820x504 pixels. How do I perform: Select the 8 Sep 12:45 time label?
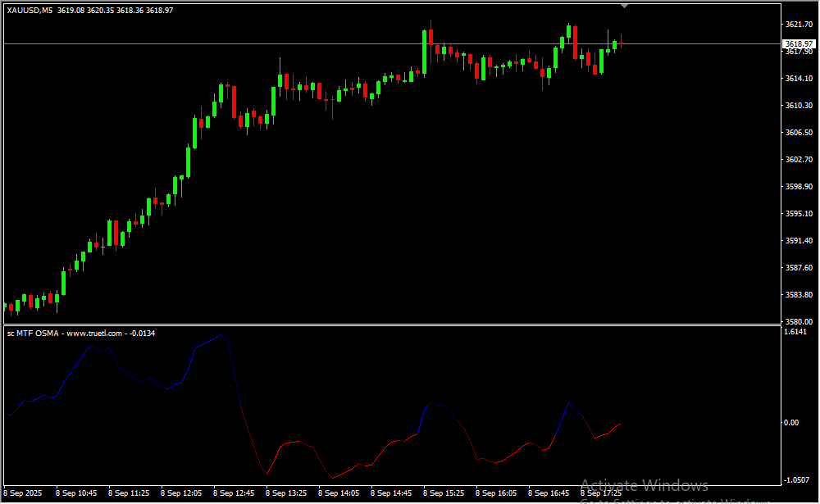(234, 493)
